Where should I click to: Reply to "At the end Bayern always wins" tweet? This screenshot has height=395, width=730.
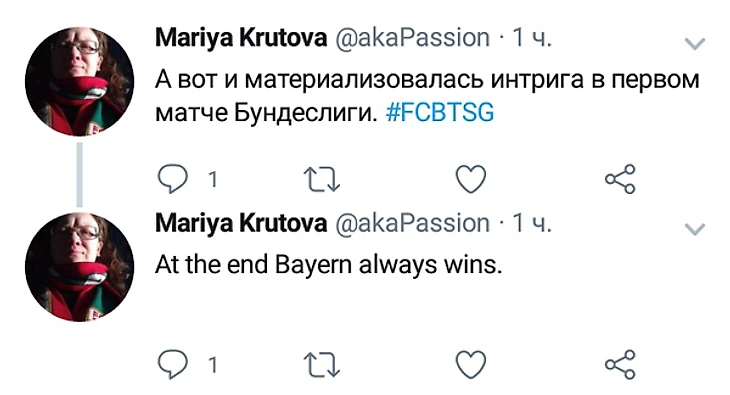point(173,364)
